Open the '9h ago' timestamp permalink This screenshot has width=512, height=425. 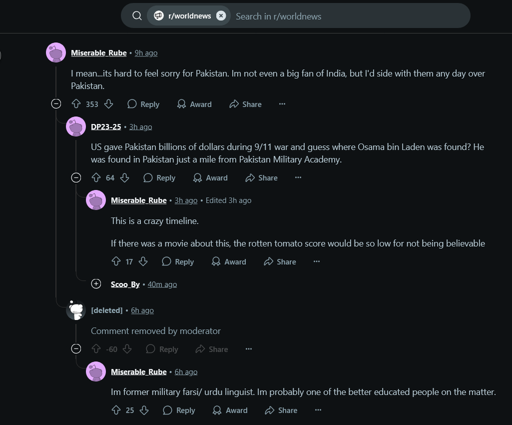[x=146, y=53]
